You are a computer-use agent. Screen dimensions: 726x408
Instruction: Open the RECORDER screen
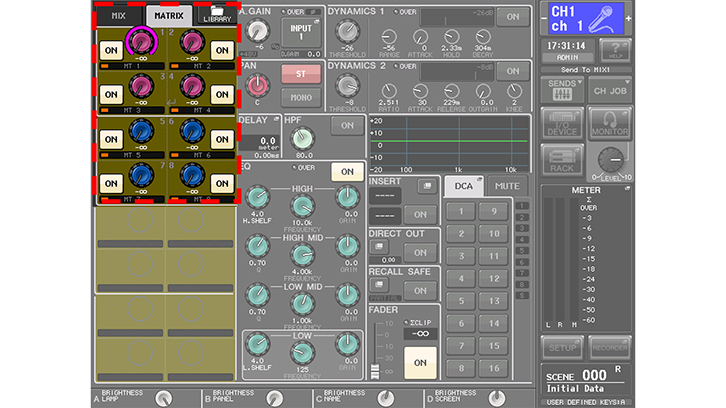pos(610,348)
